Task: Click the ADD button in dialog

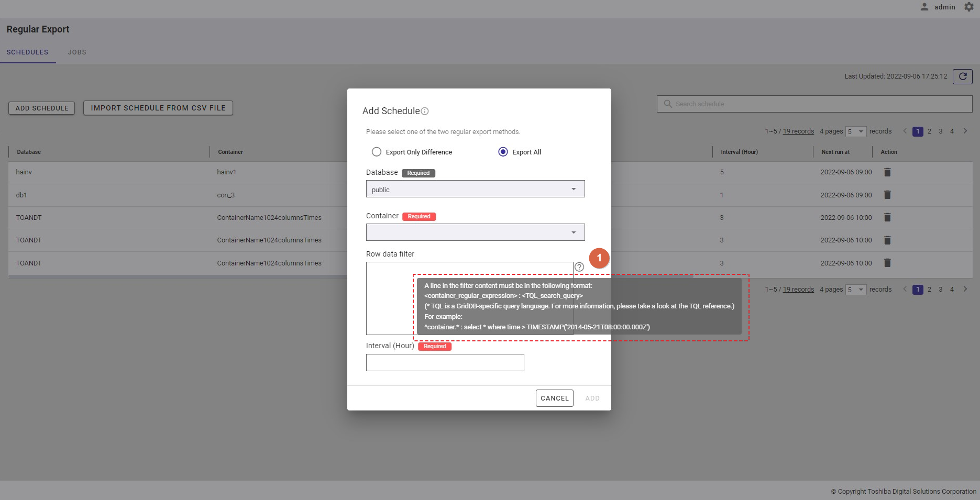Action: tap(592, 398)
